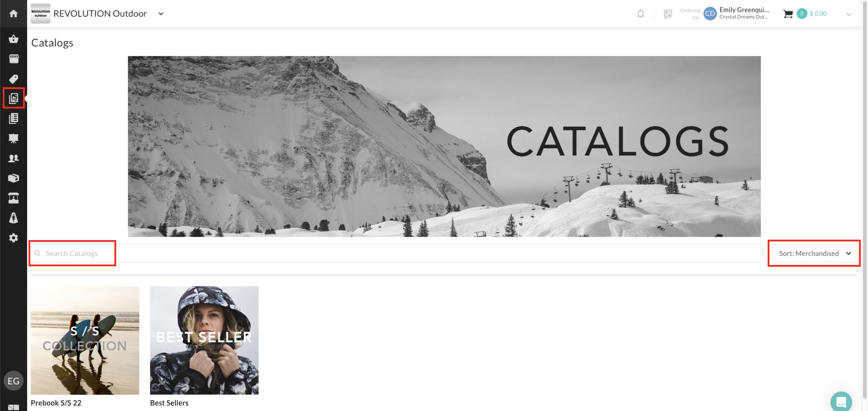Click the people contacts sidebar icon

point(14,158)
